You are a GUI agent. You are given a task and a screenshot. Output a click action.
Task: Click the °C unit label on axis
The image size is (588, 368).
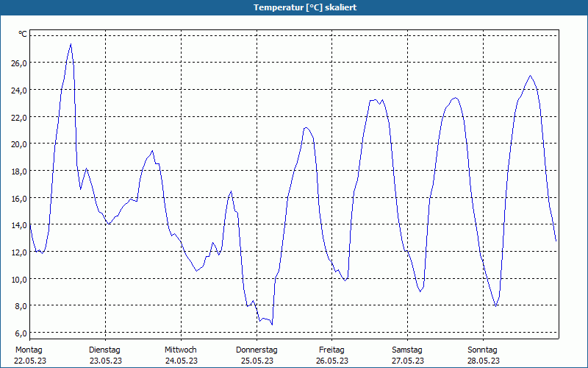23,34
